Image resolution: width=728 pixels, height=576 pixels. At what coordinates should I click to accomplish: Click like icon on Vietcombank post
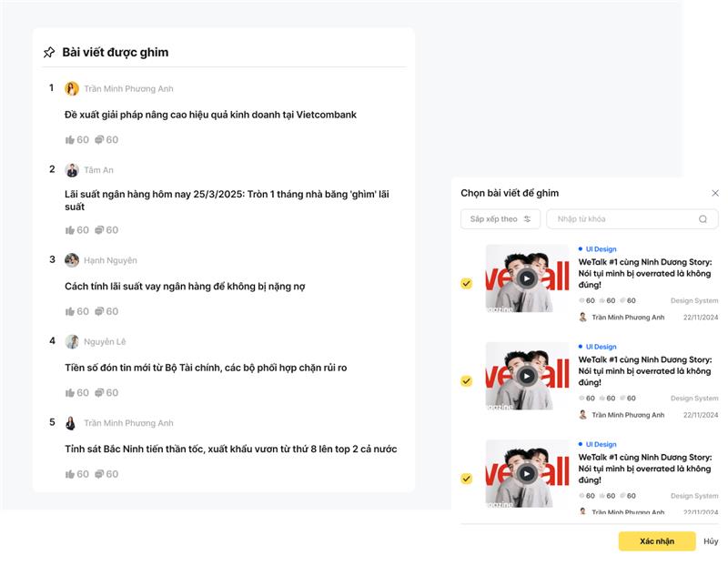[x=70, y=140]
